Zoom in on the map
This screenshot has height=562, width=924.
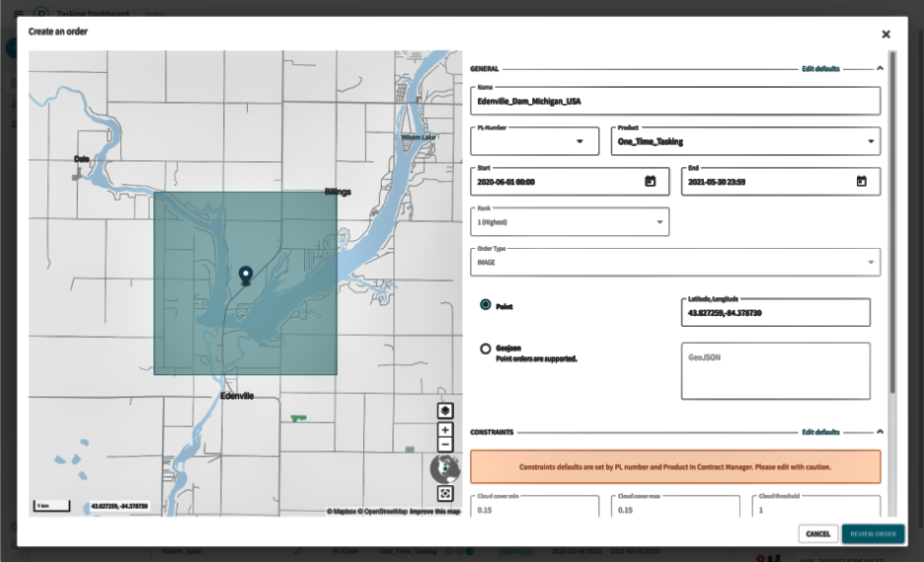[x=445, y=430]
